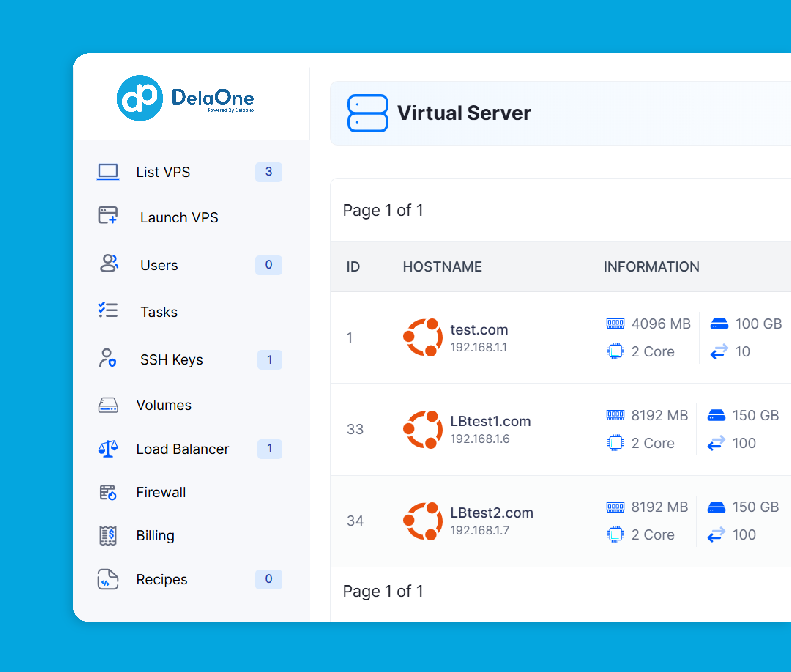Click the Virtual Server page title
Viewport: 791px width, 672px height.
[x=464, y=113]
